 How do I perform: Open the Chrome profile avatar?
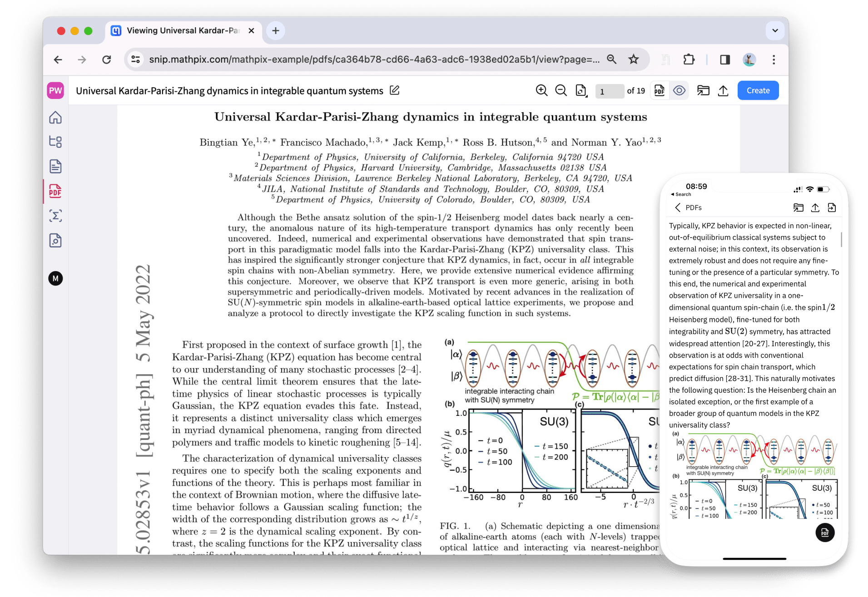coord(749,59)
